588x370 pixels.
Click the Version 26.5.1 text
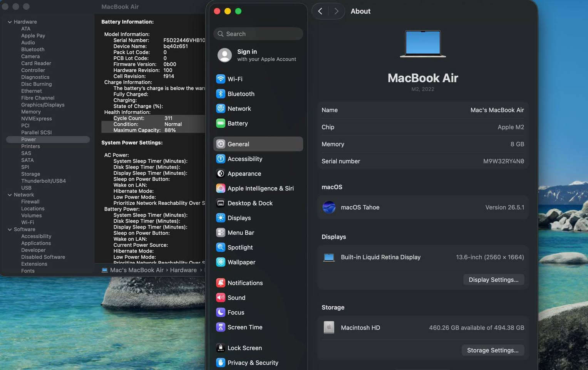pos(504,207)
